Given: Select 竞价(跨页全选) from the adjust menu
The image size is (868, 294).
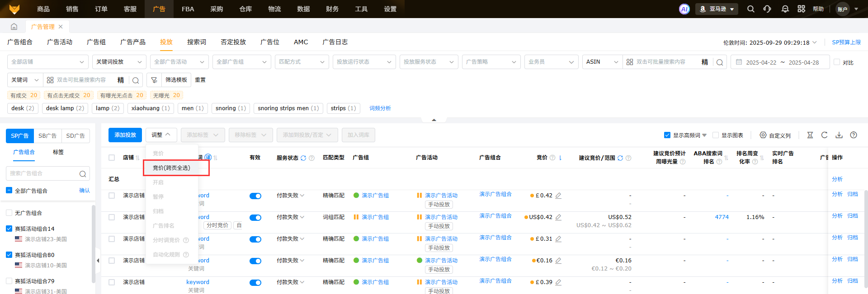Looking at the screenshot, I should [172, 168].
